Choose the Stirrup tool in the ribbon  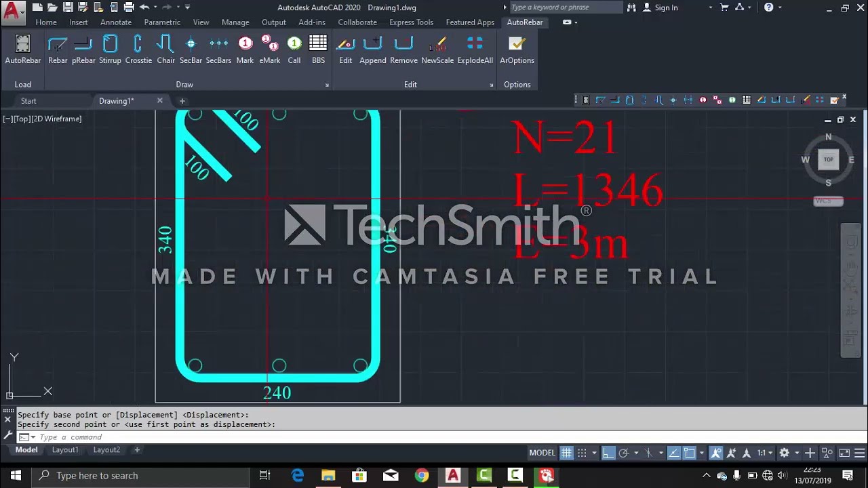110,50
